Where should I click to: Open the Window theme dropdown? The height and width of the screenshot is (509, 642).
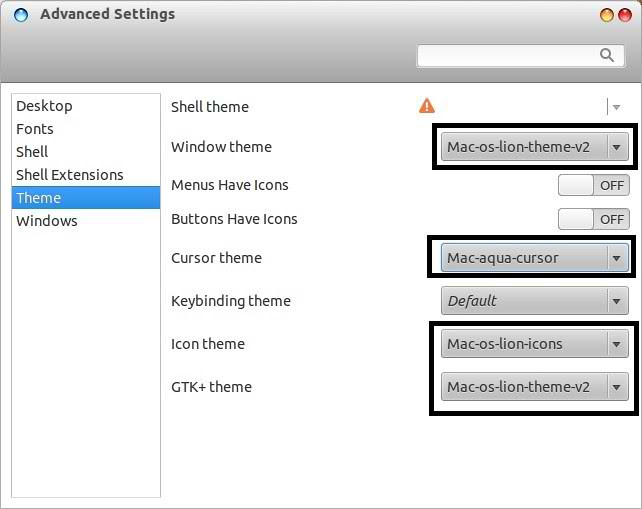(x=535, y=147)
